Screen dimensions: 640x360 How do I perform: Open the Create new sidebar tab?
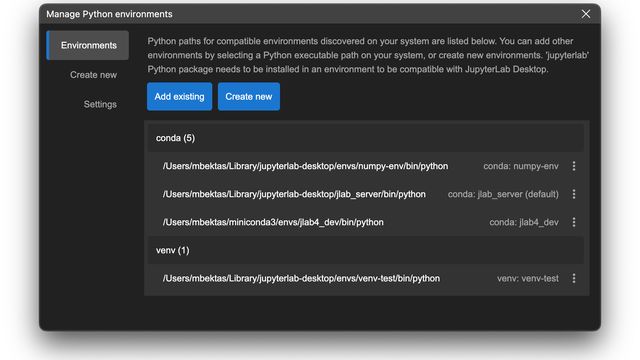pyautogui.click(x=93, y=75)
